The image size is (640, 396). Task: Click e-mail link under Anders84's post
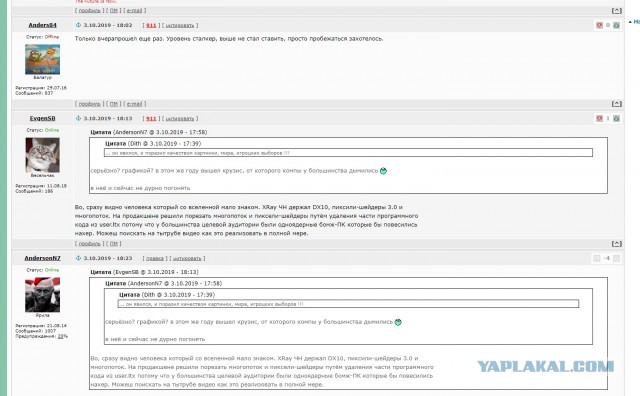pos(134,104)
